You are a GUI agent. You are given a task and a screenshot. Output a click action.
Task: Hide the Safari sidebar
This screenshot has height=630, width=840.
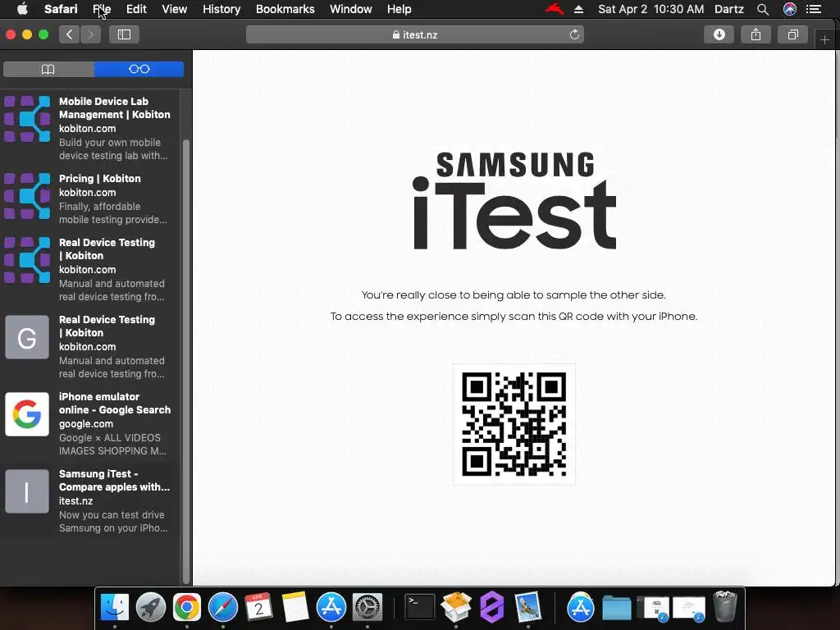[x=125, y=34]
